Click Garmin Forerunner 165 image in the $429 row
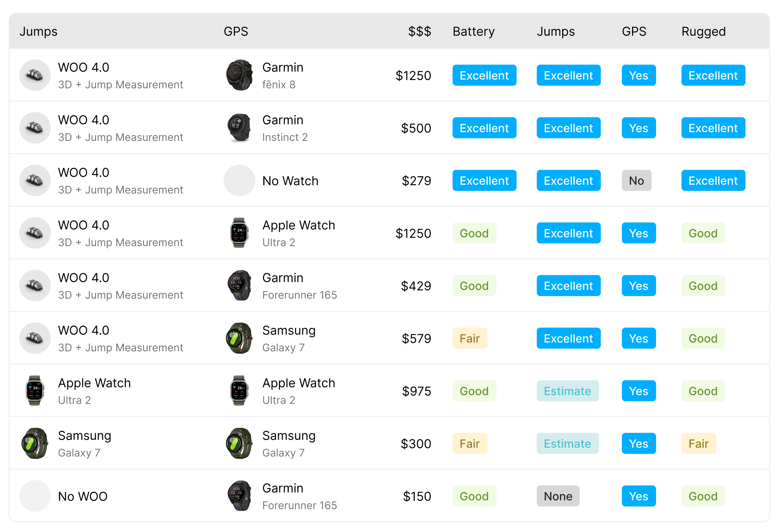The height and width of the screenshot is (532, 784). click(239, 286)
